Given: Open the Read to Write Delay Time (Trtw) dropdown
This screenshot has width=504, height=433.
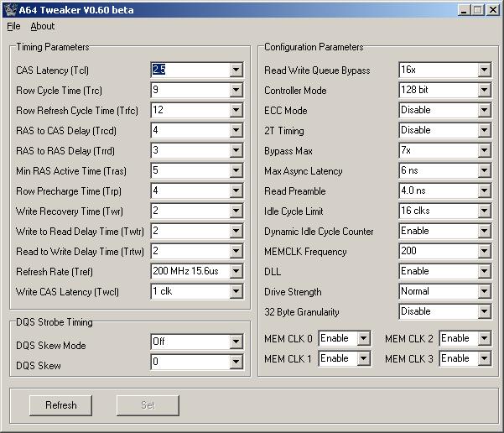Looking at the screenshot, I should point(236,251).
